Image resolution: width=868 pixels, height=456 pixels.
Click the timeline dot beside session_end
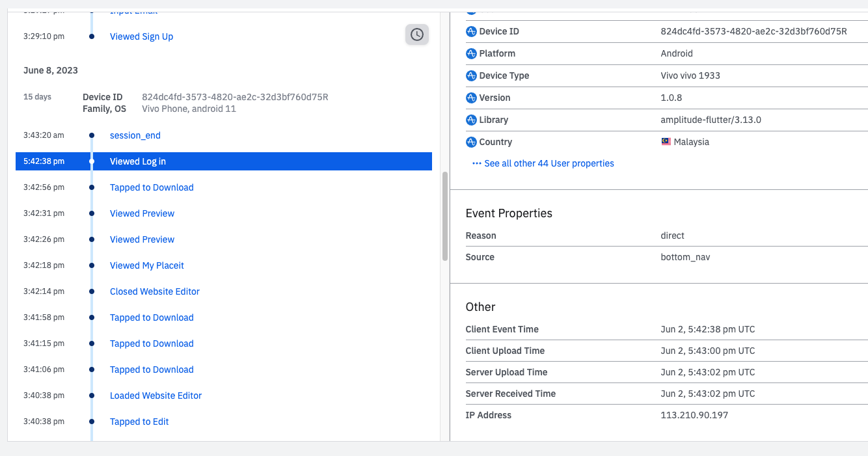[92, 135]
